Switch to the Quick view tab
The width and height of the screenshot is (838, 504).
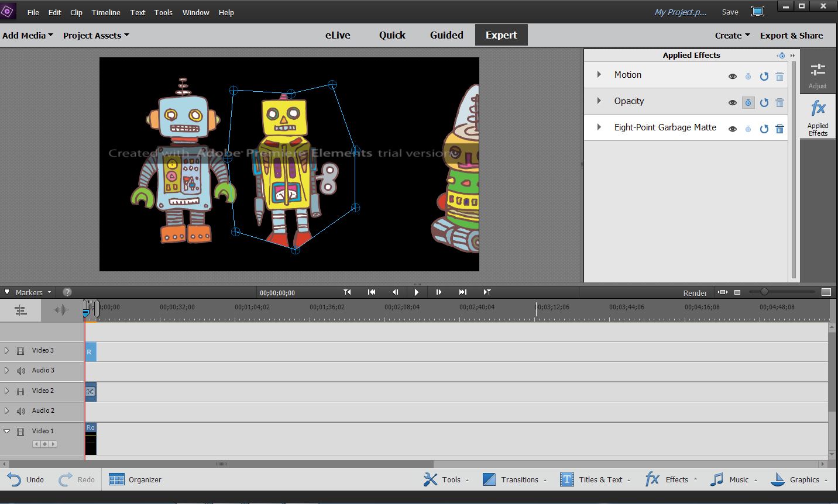[392, 35]
